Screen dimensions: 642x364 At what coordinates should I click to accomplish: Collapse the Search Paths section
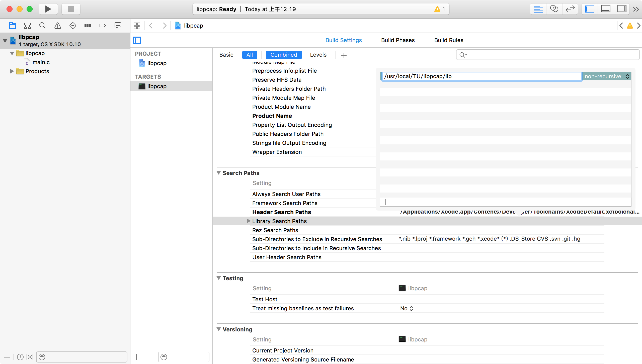[219, 173]
